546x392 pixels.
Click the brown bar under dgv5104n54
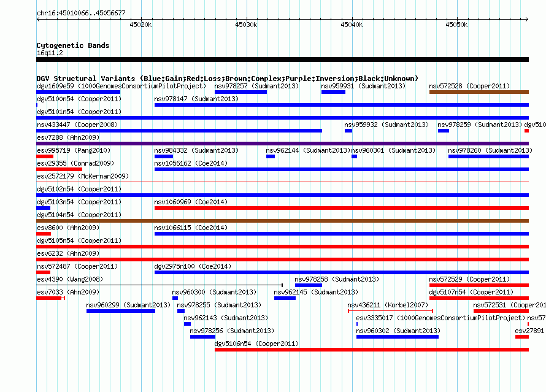pyautogui.click(x=282, y=221)
